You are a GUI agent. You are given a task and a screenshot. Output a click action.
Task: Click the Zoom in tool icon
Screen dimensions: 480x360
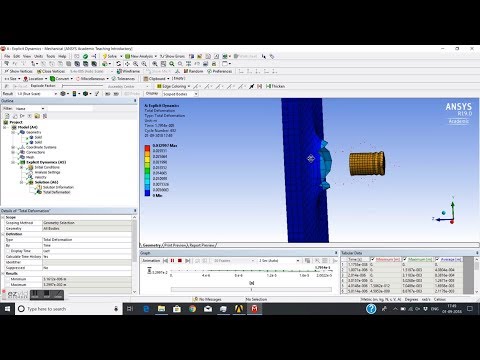pyautogui.click(x=136, y=64)
